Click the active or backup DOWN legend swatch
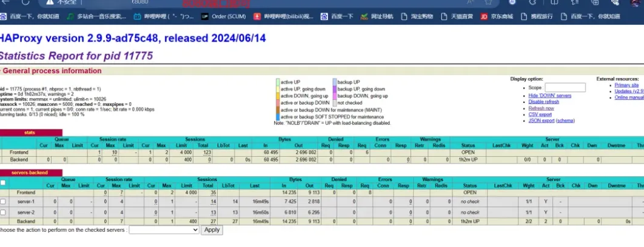644x247 pixels. pos(278,103)
